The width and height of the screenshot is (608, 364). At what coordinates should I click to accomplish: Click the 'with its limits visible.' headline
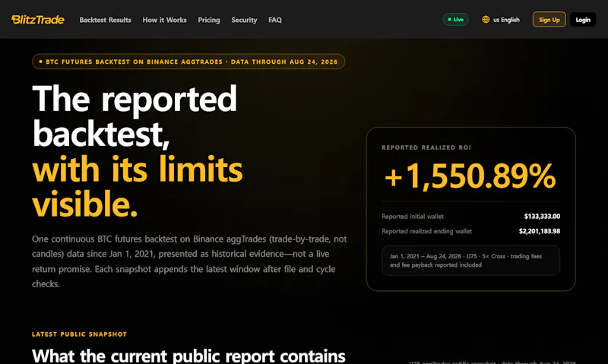(138, 187)
